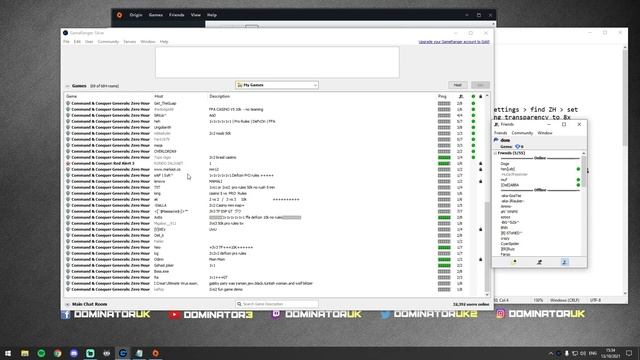Click the magnifier icon in search box
The width and height of the screenshot is (640, 360).
(x=239, y=304)
